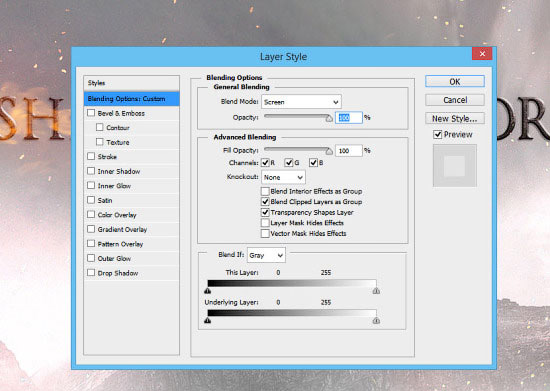
Task: Click the OK button
Action: coord(455,81)
